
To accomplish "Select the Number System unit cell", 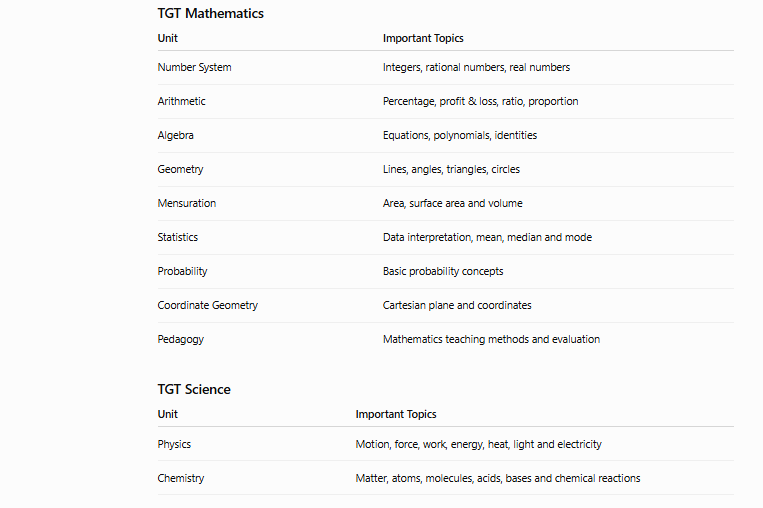I will click(x=194, y=67).
